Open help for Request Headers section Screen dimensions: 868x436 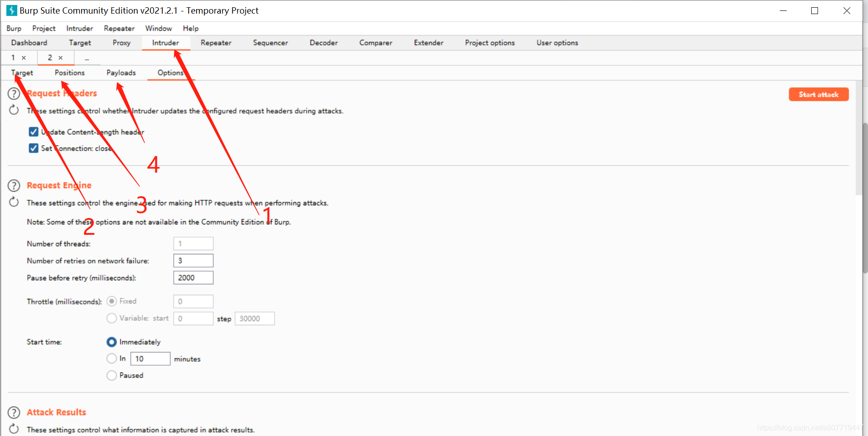point(14,94)
